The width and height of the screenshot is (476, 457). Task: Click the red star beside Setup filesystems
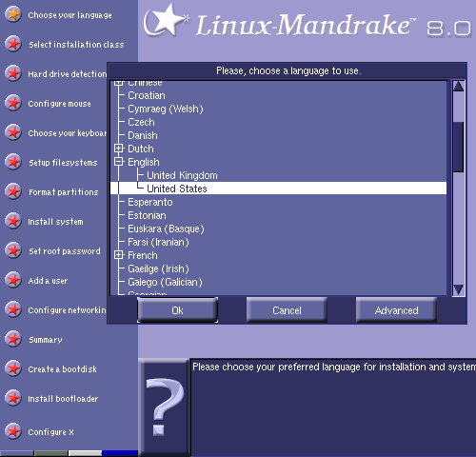click(x=13, y=162)
